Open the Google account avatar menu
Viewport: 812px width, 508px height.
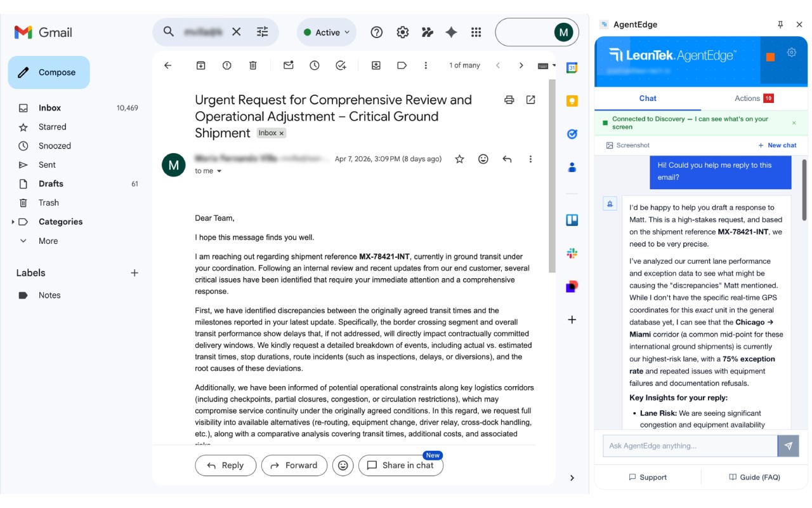(x=563, y=32)
